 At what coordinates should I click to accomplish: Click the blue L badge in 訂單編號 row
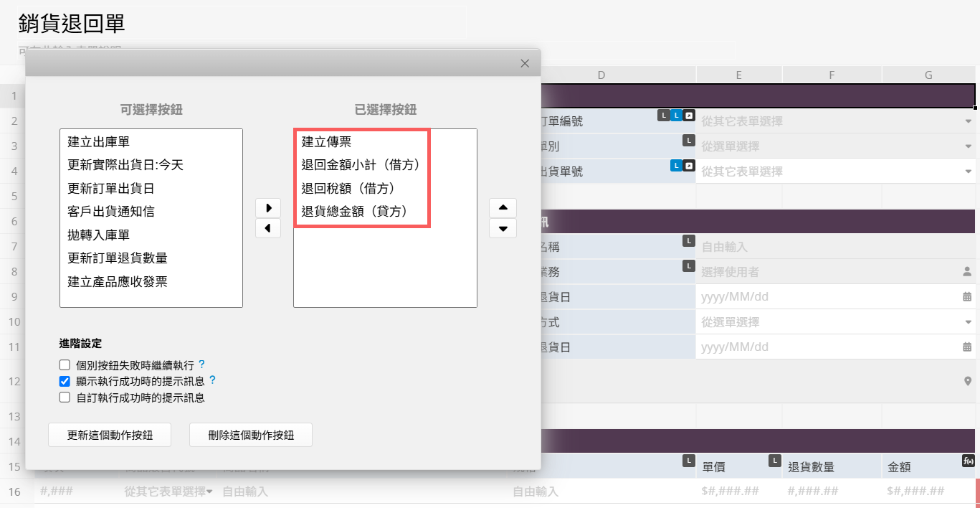click(x=675, y=115)
